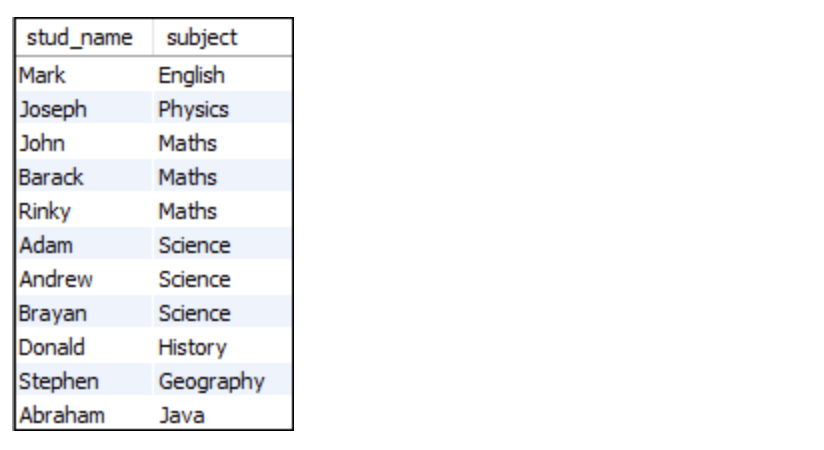Select the cell containing Donald

84,347
